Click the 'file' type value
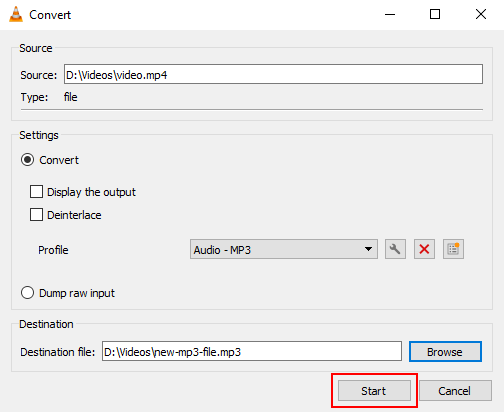The width and height of the screenshot is (504, 412). 70,97
